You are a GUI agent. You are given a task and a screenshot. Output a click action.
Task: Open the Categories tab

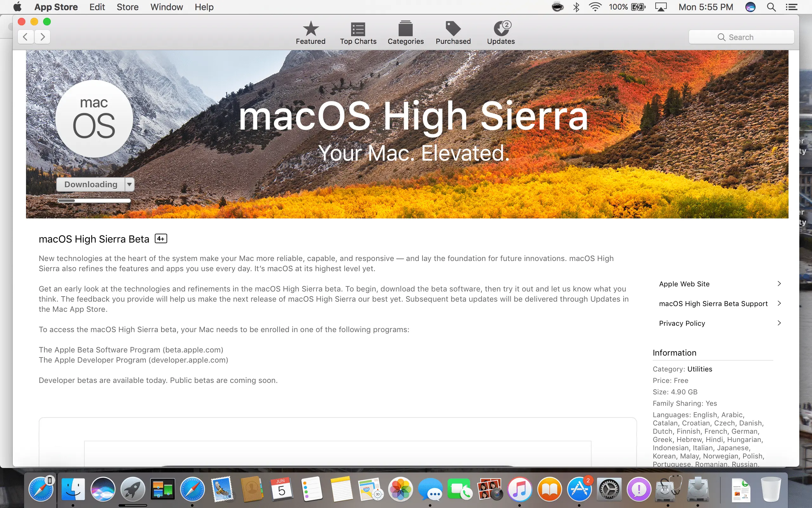(405, 33)
